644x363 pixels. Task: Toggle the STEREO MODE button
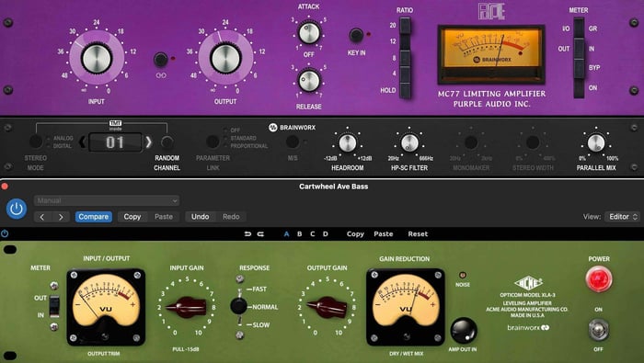click(36, 142)
